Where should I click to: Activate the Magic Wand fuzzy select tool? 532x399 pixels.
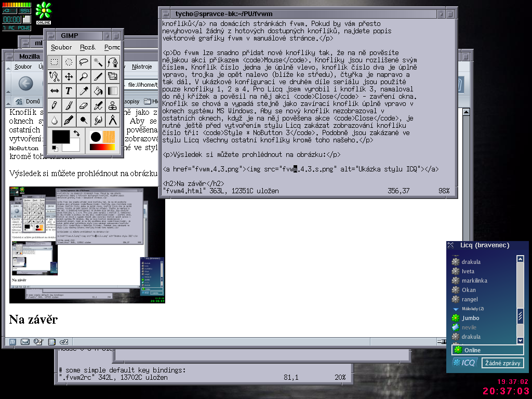tap(98, 62)
